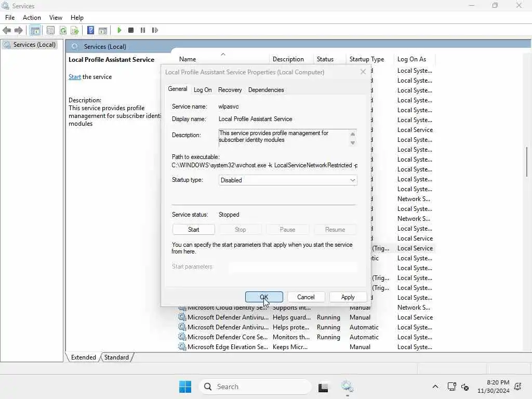532x399 pixels.
Task: Open the Action menu
Action: coord(32,17)
